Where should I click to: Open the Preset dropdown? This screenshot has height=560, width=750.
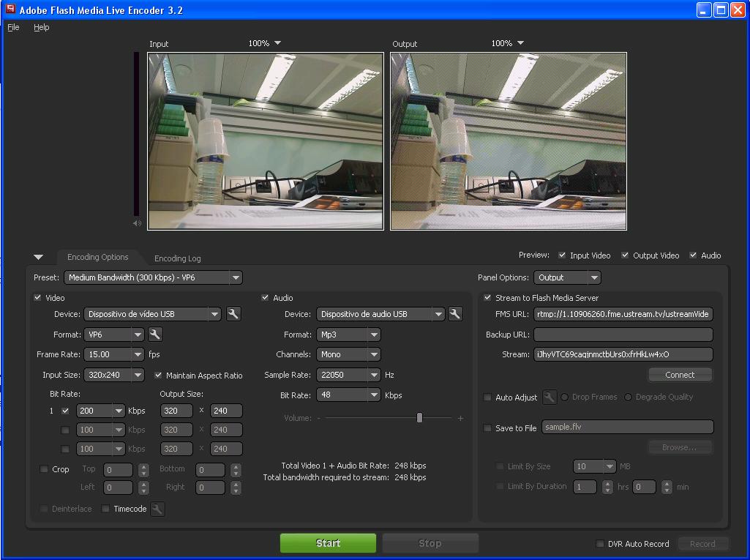(153, 277)
